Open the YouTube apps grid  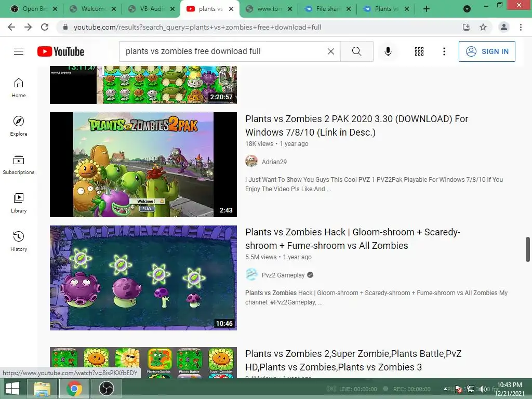point(419,51)
